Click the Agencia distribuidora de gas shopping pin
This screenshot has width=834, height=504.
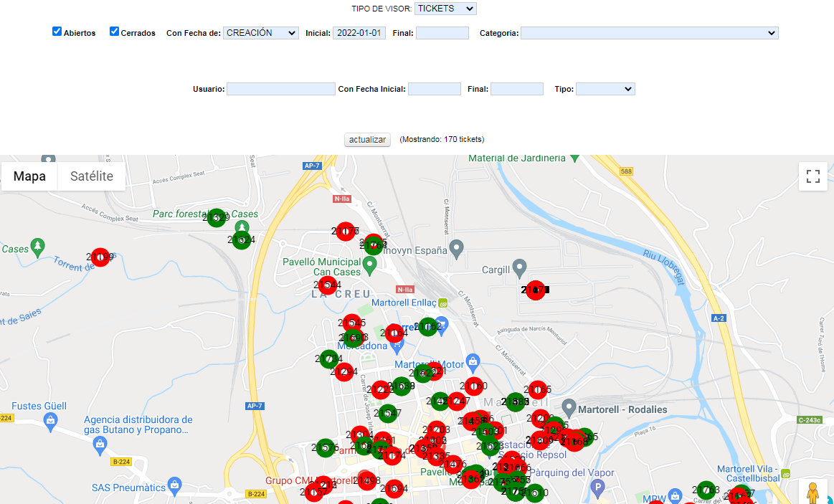100,446
